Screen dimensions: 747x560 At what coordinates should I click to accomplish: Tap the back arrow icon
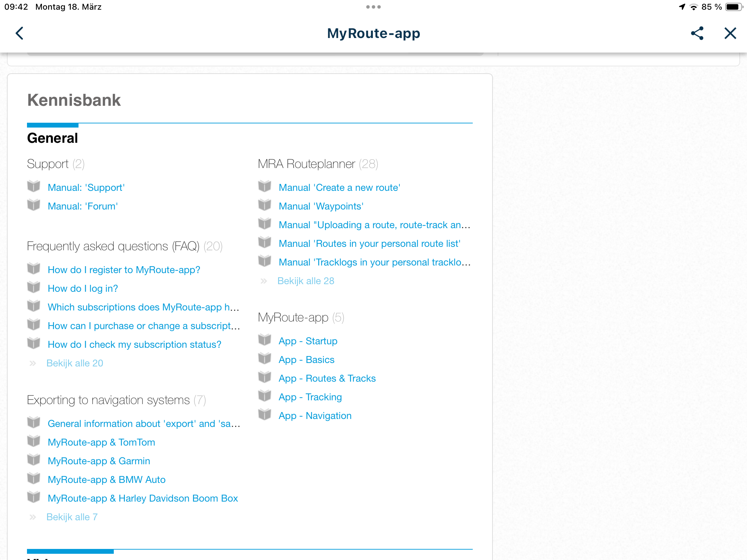(20, 33)
